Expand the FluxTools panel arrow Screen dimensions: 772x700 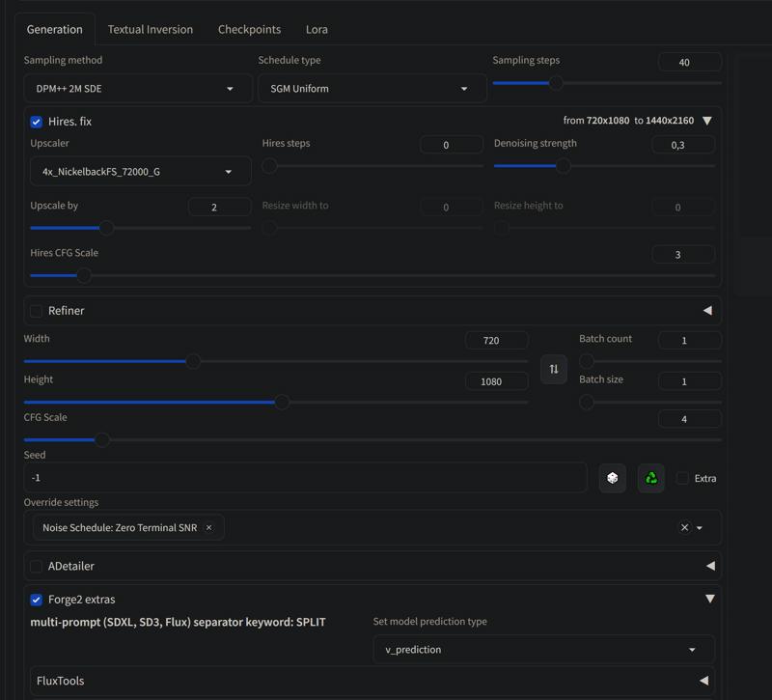pyautogui.click(x=703, y=681)
